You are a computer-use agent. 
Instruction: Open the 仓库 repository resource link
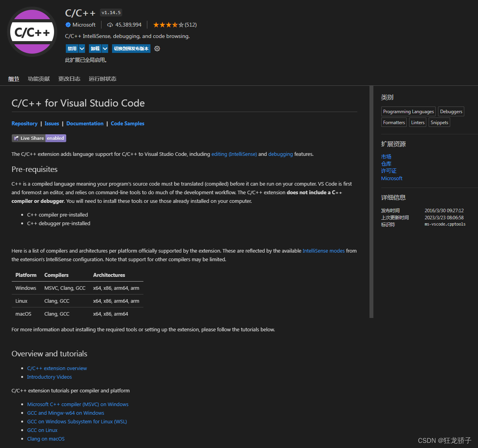tap(386, 164)
